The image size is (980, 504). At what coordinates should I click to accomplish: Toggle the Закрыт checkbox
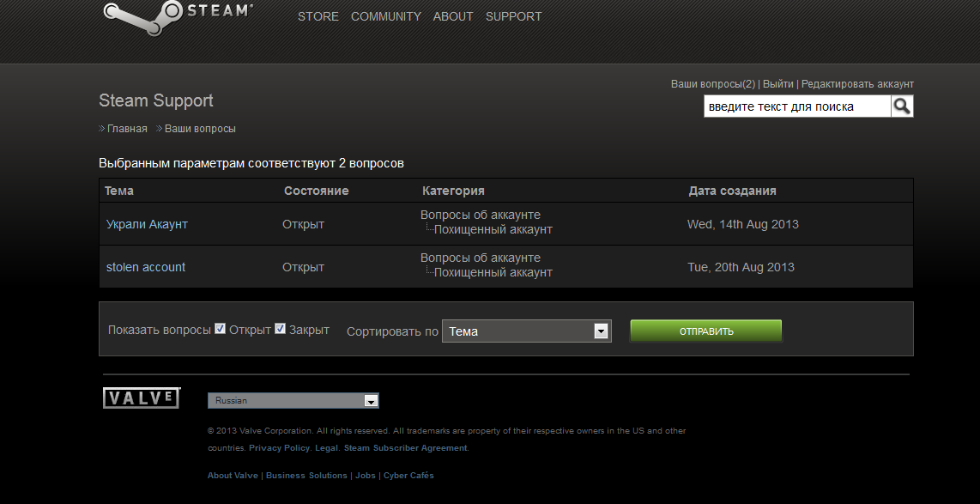280,328
